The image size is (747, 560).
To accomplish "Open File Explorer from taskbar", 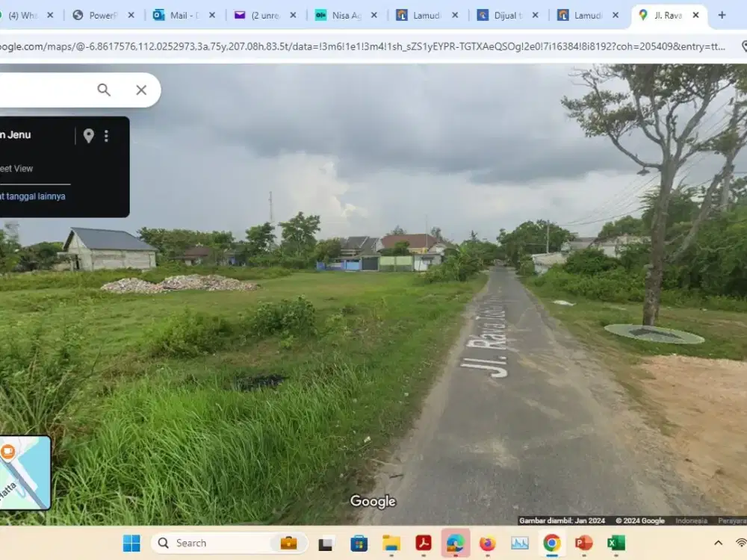I will click(x=391, y=544).
